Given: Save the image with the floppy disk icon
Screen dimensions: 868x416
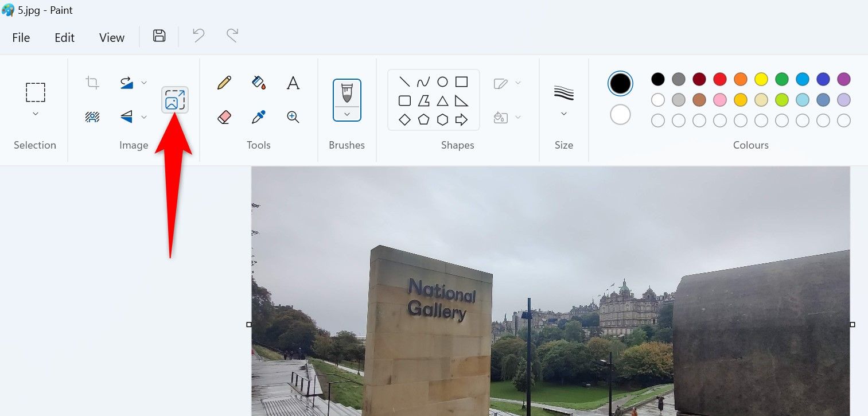Looking at the screenshot, I should [x=159, y=36].
